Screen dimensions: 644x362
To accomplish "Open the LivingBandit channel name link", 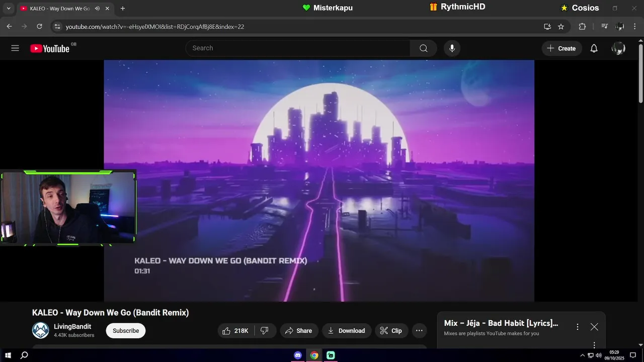I will [x=72, y=326].
